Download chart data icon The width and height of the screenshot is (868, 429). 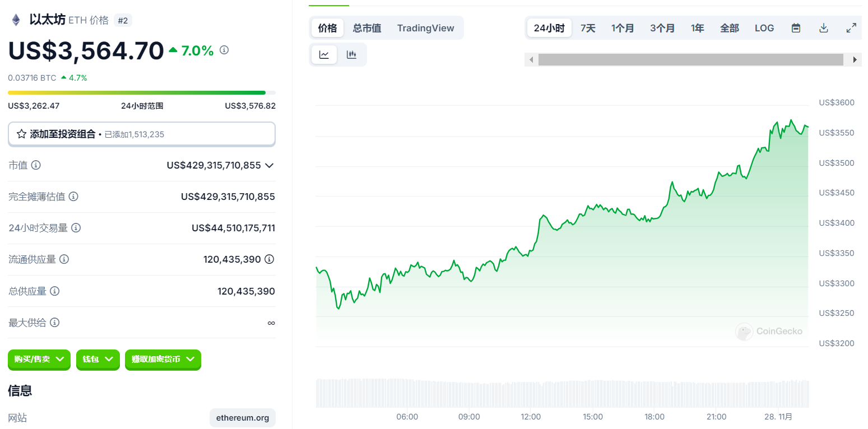click(824, 28)
